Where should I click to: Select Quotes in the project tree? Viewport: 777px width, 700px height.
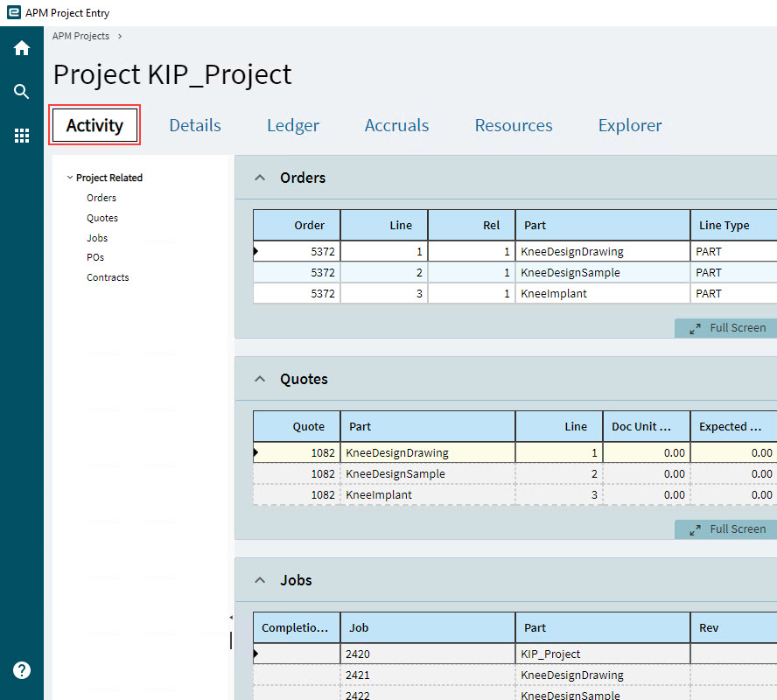[102, 218]
